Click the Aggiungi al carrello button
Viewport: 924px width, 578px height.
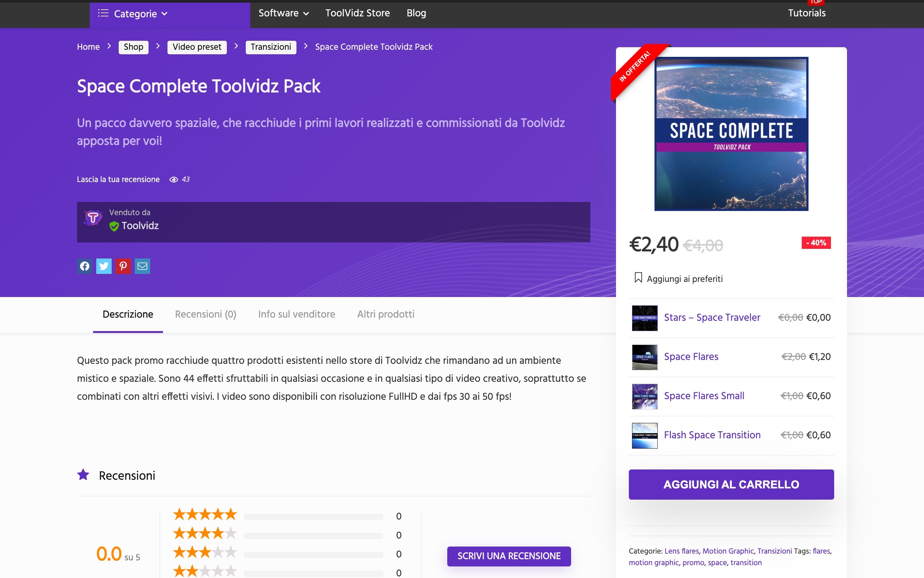[731, 484]
